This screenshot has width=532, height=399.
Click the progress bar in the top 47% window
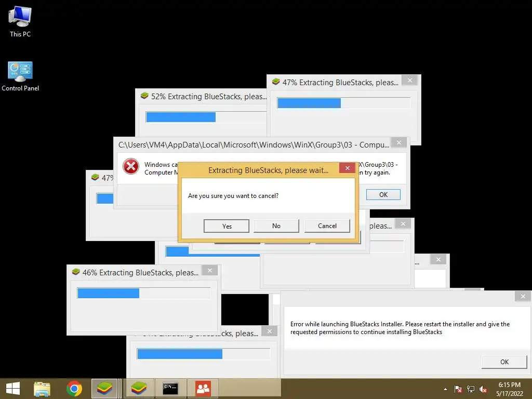344,103
